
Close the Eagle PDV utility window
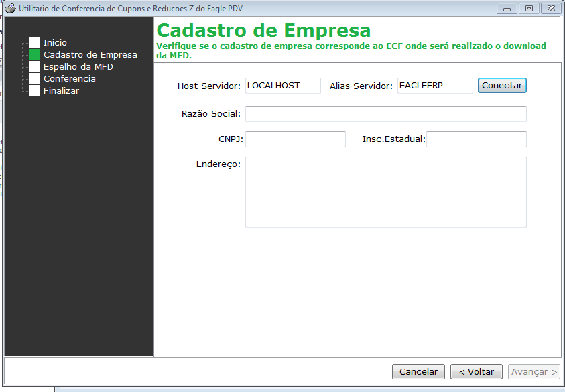[551, 9]
